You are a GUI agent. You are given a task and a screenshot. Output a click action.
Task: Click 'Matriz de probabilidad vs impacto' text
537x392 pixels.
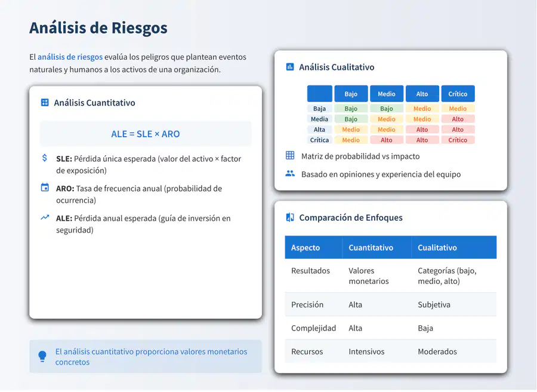[x=360, y=156]
